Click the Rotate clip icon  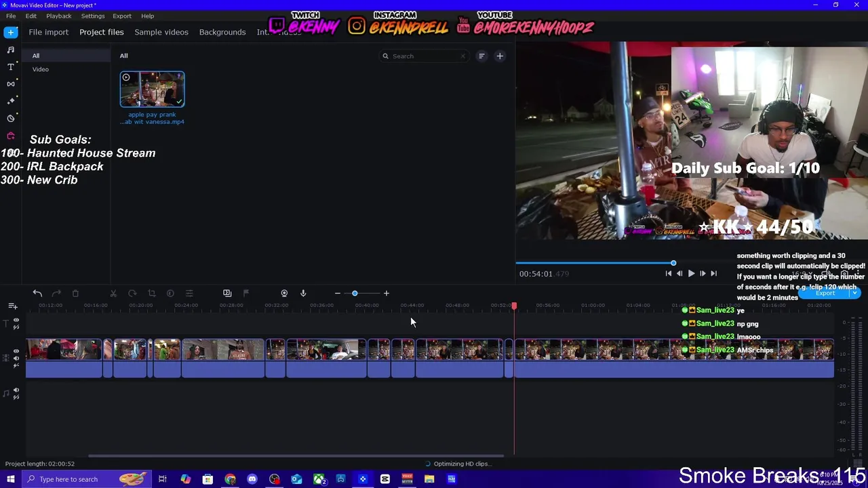pos(132,293)
